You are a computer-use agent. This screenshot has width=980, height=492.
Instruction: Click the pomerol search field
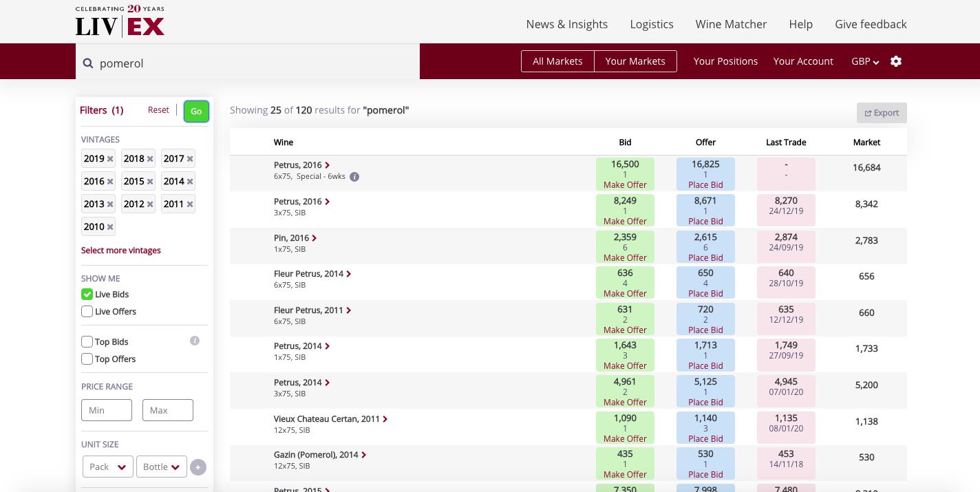pos(248,63)
